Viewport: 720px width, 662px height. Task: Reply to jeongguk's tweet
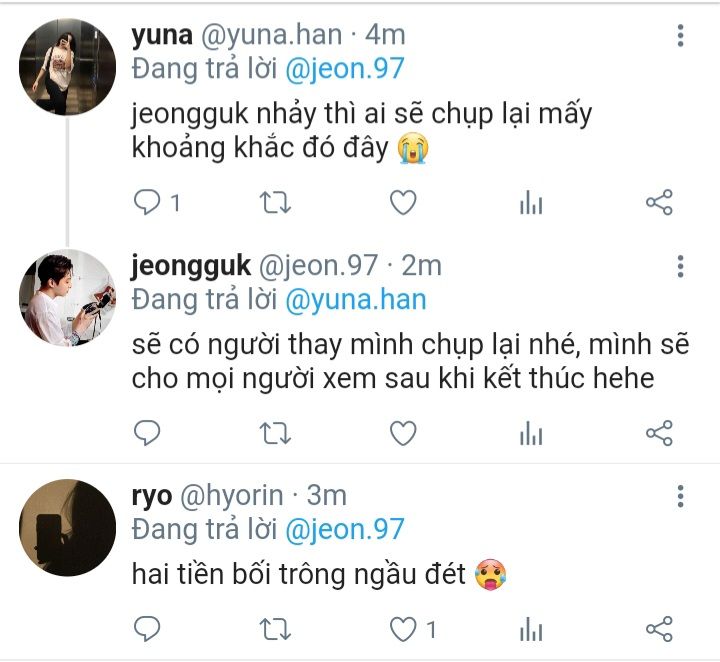(147, 432)
